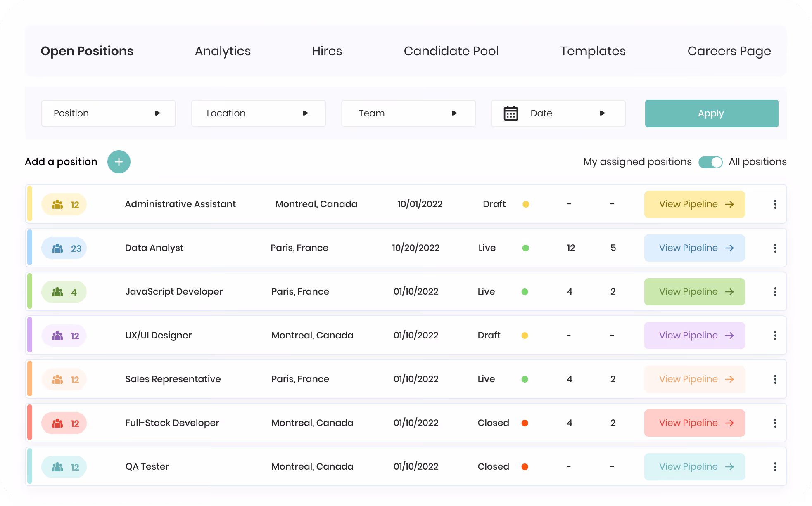The height and width of the screenshot is (506, 812).
Task: Click the Apply filters button
Action: pos(712,113)
